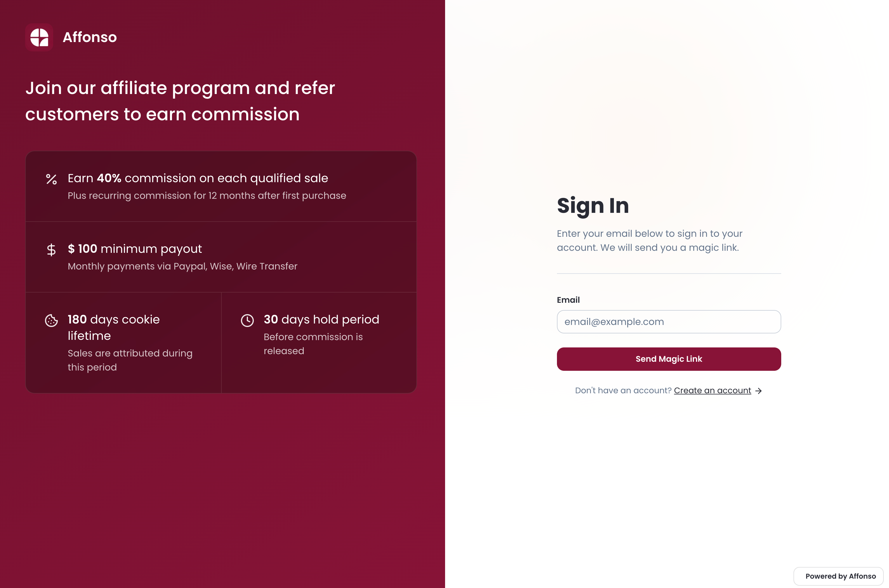
Task: Click the affiliate program headline text
Action: (180, 100)
